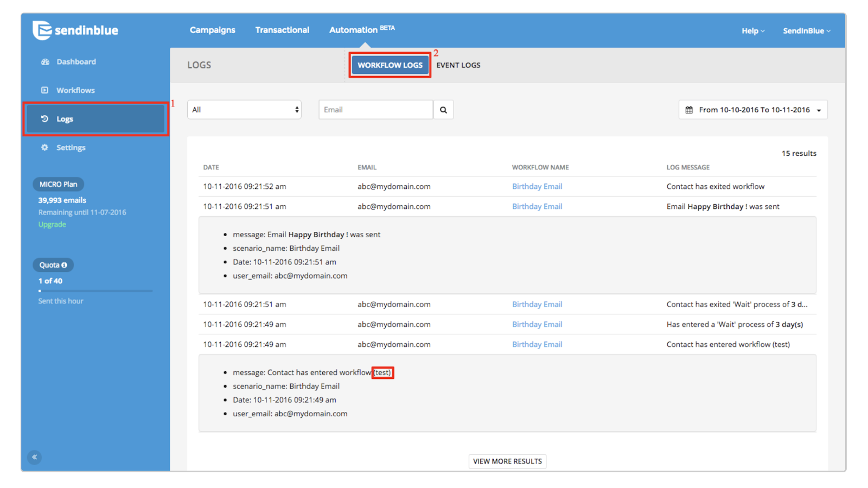Click the quota usage progress bar
Viewport: 868px width, 488px height.
click(95, 291)
